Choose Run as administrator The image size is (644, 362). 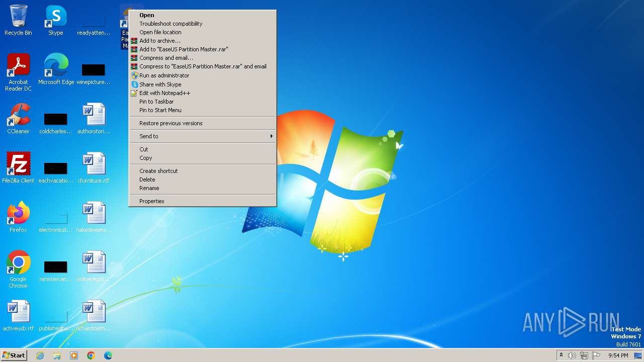click(203, 75)
